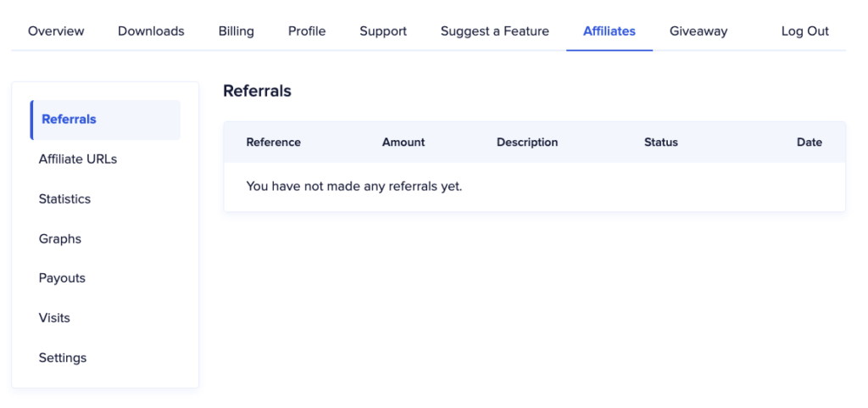Select Referrals in the sidebar
Viewport: 868px width, 408px height.
(x=105, y=120)
